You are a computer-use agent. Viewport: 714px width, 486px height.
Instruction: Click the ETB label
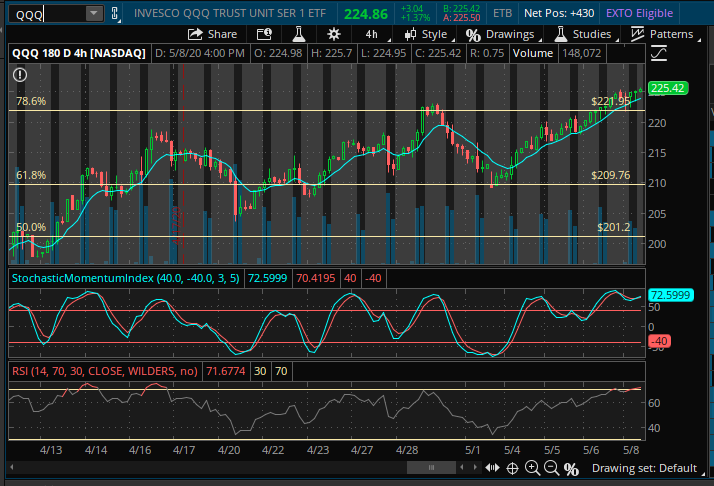click(502, 13)
